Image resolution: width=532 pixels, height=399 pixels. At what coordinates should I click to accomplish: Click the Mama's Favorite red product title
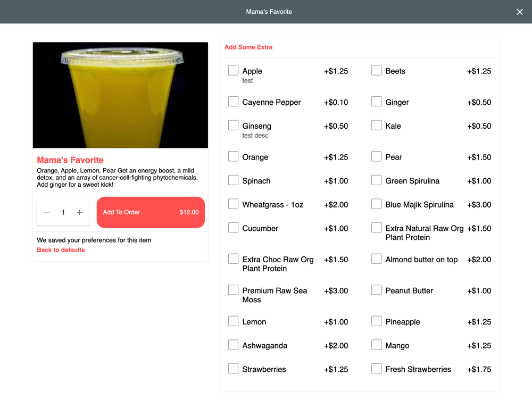click(x=70, y=160)
